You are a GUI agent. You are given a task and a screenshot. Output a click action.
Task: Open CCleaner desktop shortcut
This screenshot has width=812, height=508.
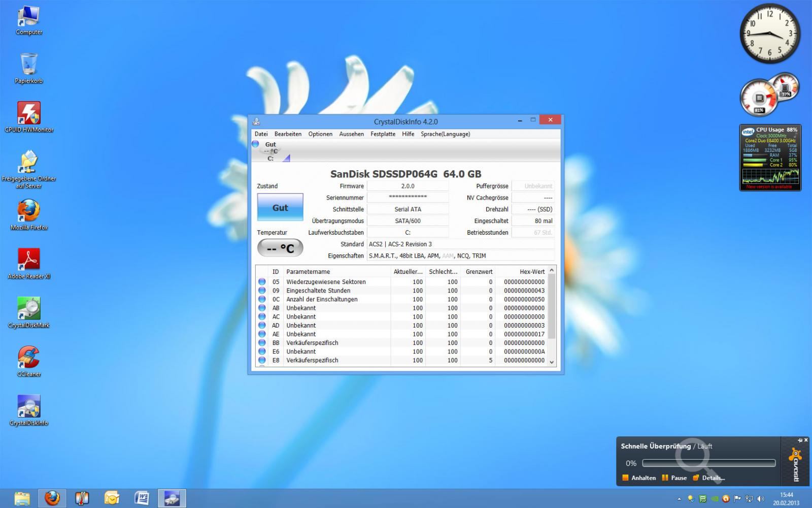click(x=29, y=361)
